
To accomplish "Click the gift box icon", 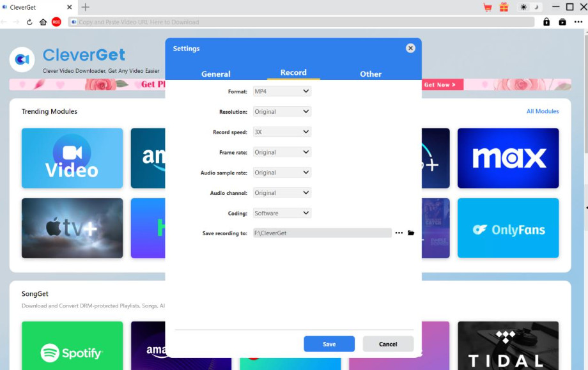I will tap(504, 7).
